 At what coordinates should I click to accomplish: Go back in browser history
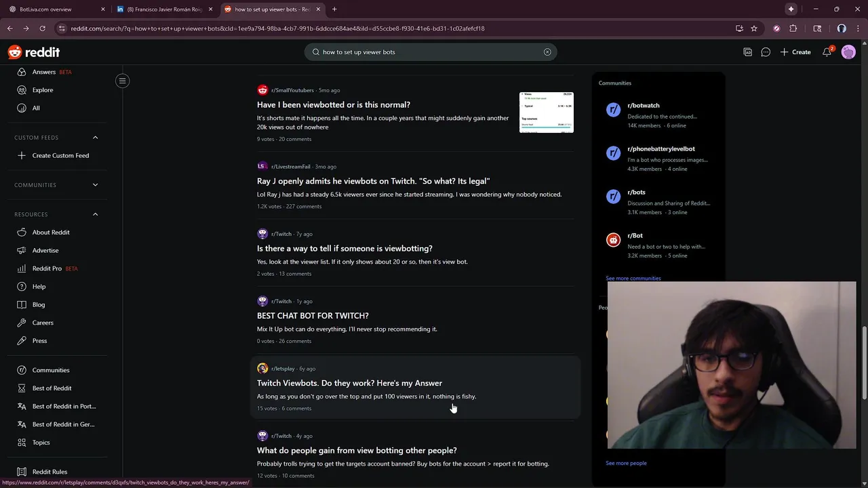[x=9, y=28]
